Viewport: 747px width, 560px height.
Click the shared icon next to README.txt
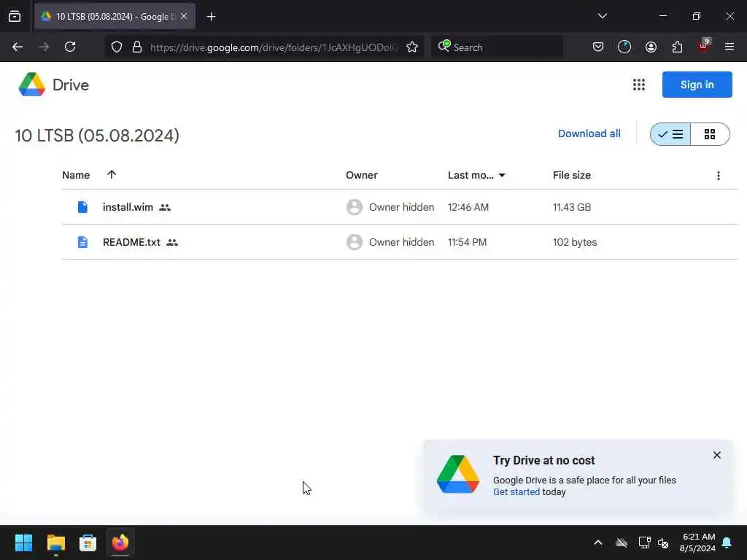(x=172, y=242)
